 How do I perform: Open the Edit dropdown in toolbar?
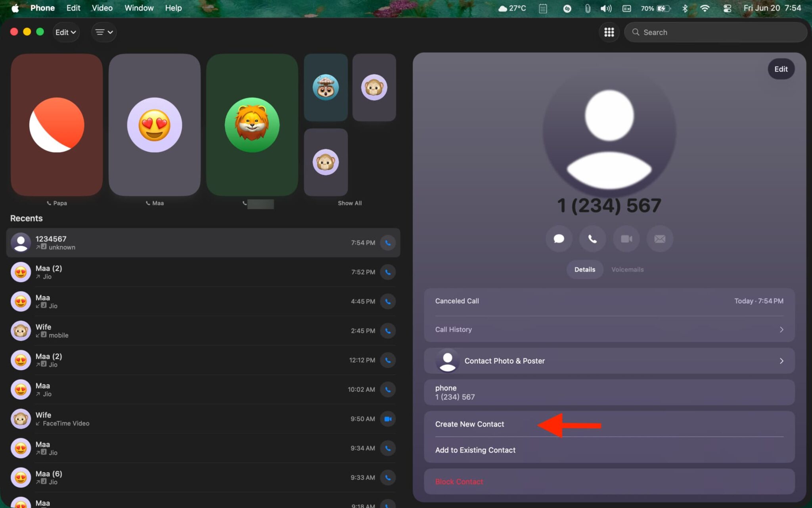coord(65,32)
